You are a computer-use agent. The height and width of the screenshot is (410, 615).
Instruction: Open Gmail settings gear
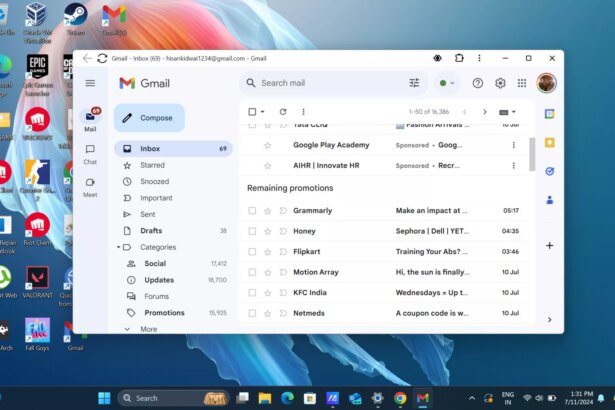point(500,83)
